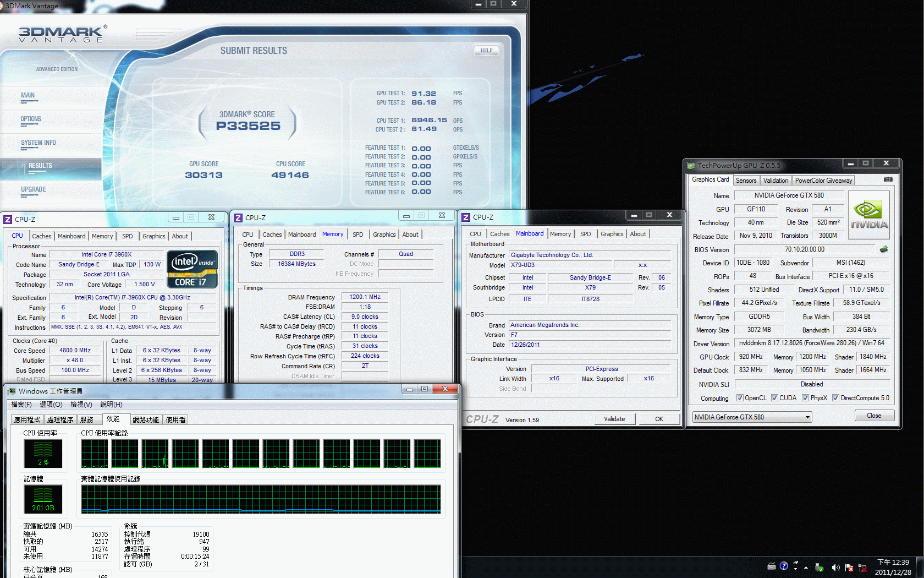Screen dimensions: 924x578
Task: Open Caches tab in CPU-Z Memory window
Action: (272, 235)
